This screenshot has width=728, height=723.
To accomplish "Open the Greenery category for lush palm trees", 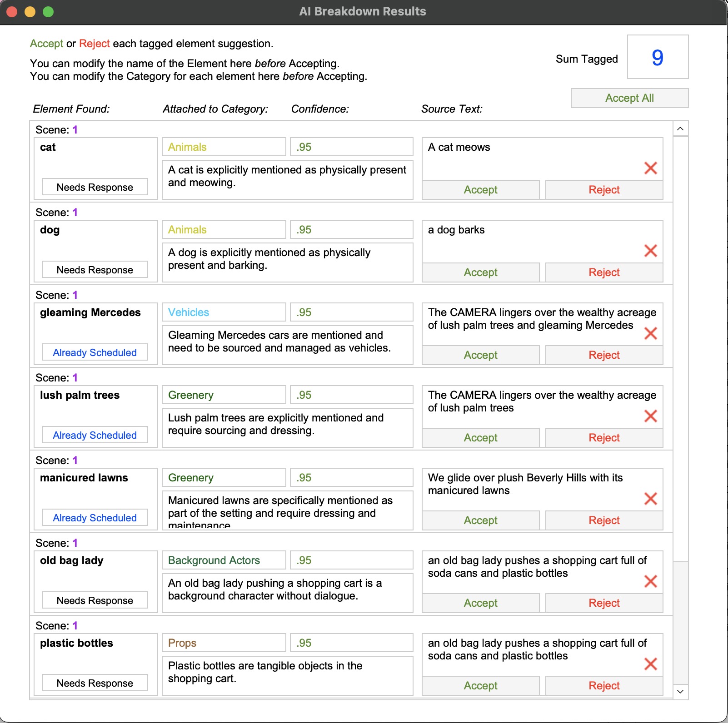I will tap(224, 395).
